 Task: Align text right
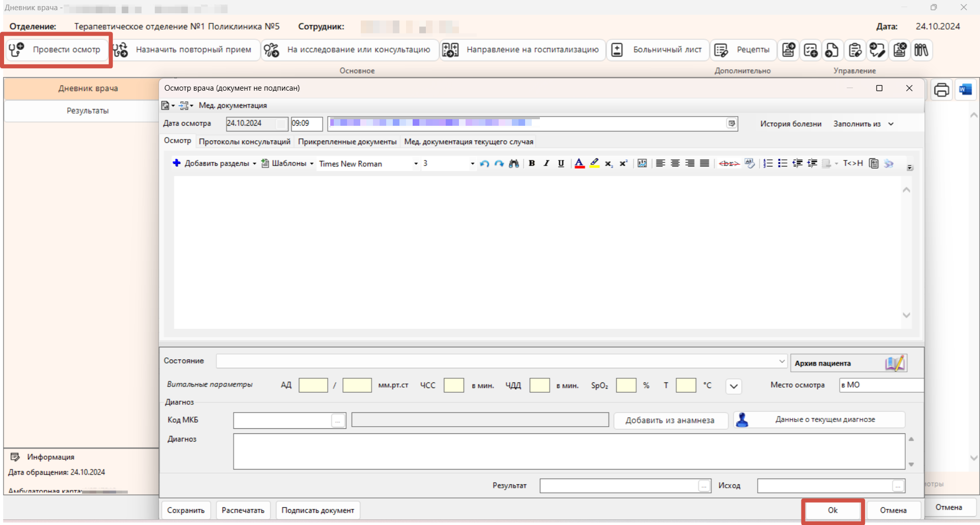[690, 163]
